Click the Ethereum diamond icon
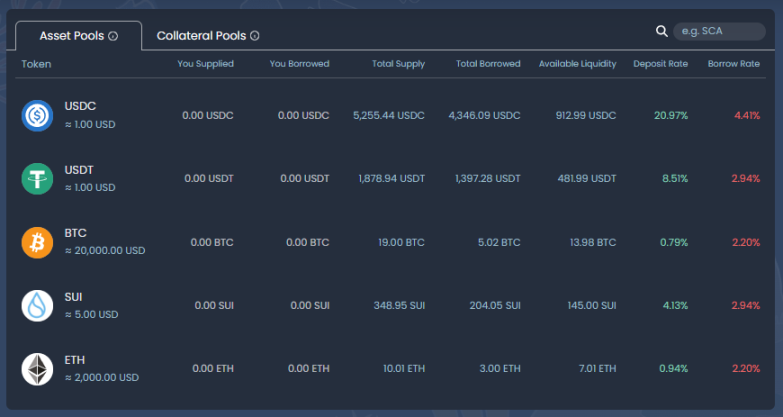Image resolution: width=783 pixels, height=417 pixels. pos(37,369)
